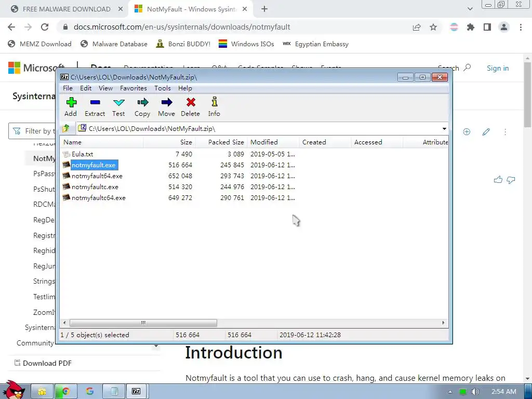Sort by the Modified column header
Screen dimensions: 532x399
pyautogui.click(x=273, y=142)
